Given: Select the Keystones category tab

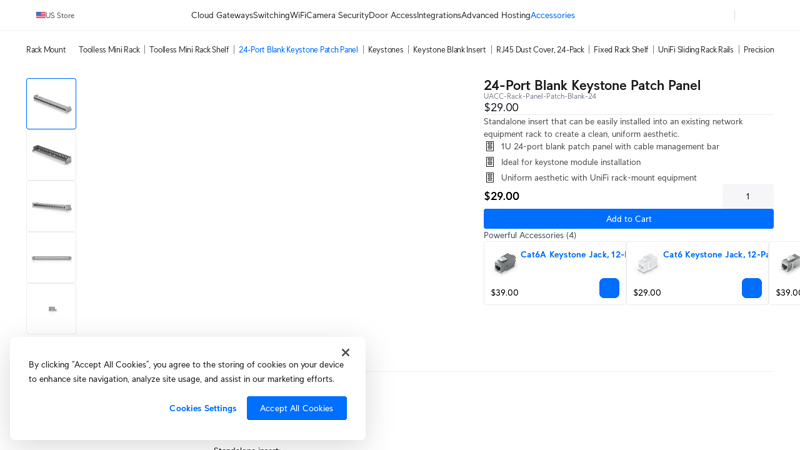Looking at the screenshot, I should [385, 50].
